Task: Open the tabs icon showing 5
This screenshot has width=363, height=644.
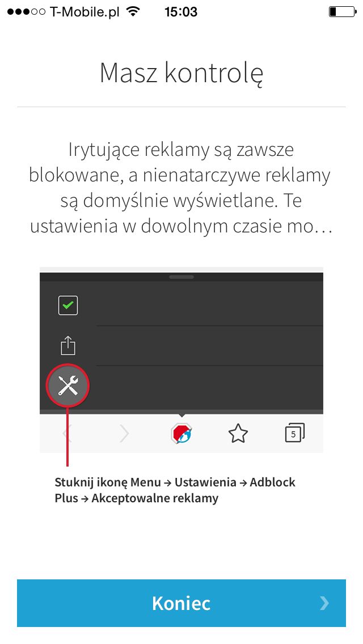Action: (295, 433)
